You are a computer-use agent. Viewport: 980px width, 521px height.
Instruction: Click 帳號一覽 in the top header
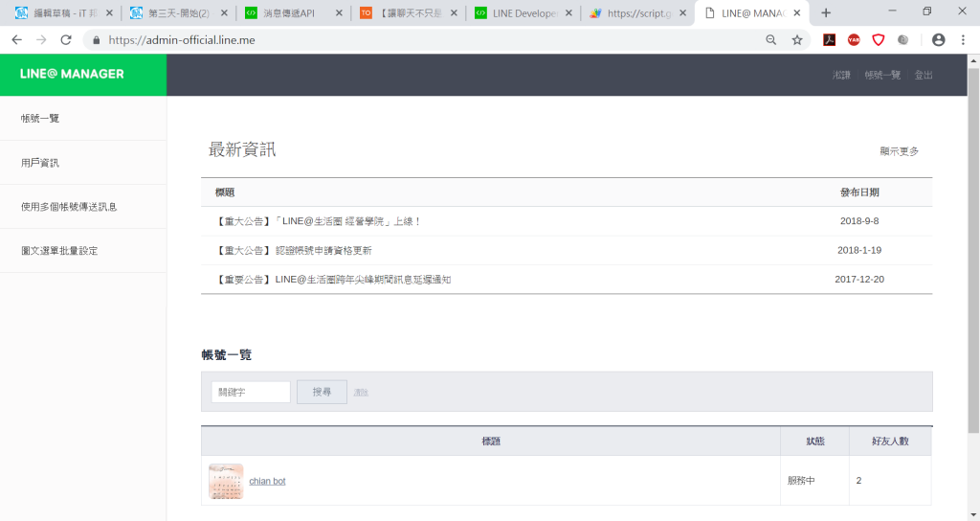(882, 75)
